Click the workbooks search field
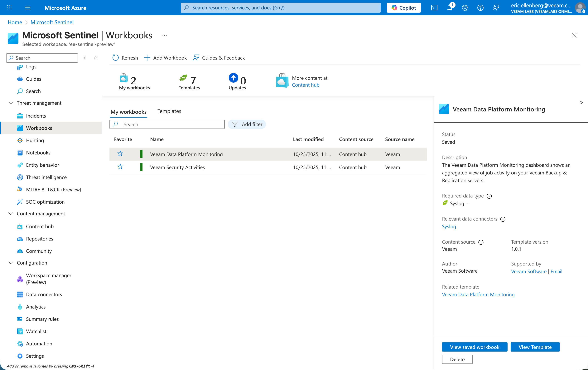Viewport: 588px width, 370px height. [167, 124]
